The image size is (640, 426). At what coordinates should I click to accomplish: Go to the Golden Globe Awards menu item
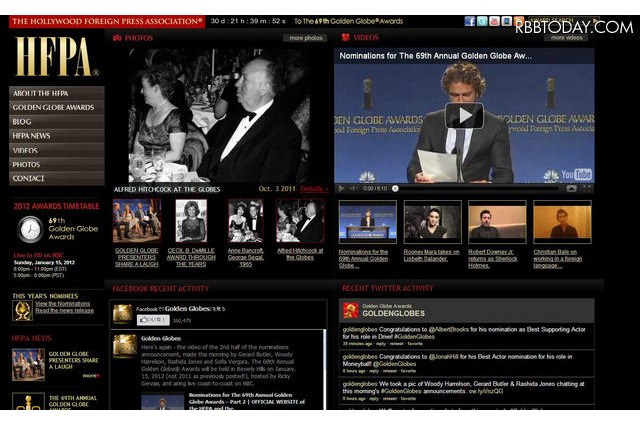[57, 107]
